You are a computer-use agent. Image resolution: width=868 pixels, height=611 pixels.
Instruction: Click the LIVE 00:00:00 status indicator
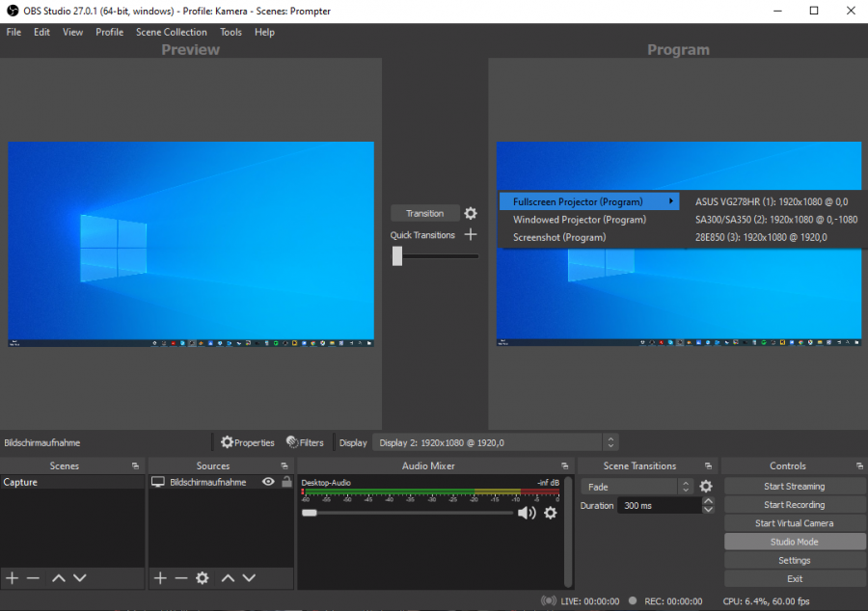click(x=581, y=601)
